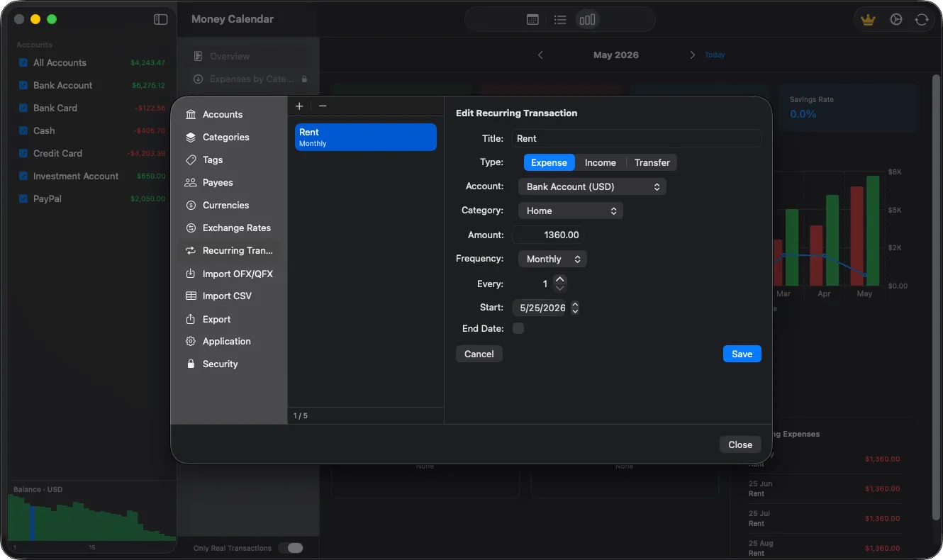Toggle the sidebar panel icon

pyautogui.click(x=161, y=20)
